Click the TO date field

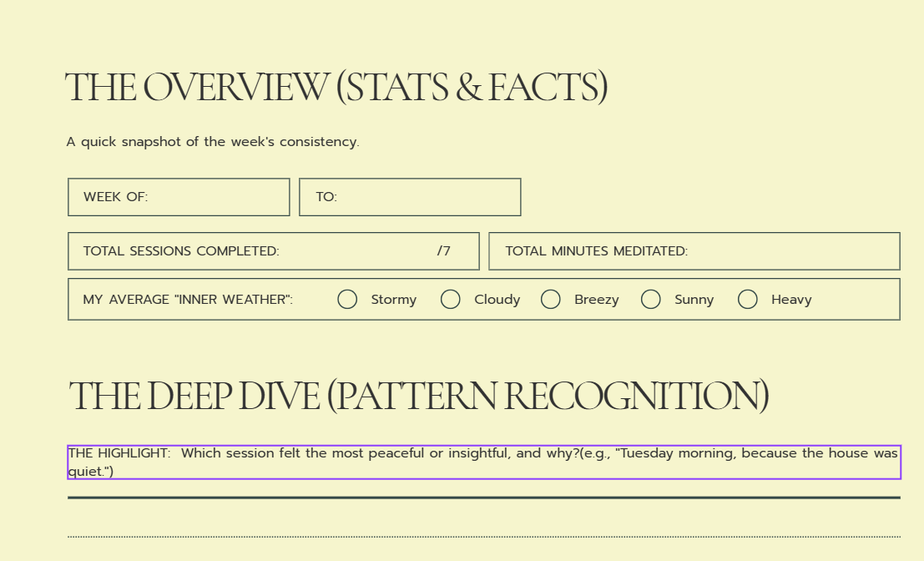pos(410,197)
